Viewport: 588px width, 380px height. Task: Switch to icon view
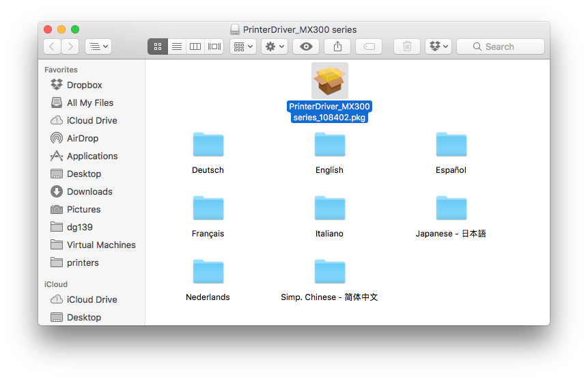coord(158,46)
